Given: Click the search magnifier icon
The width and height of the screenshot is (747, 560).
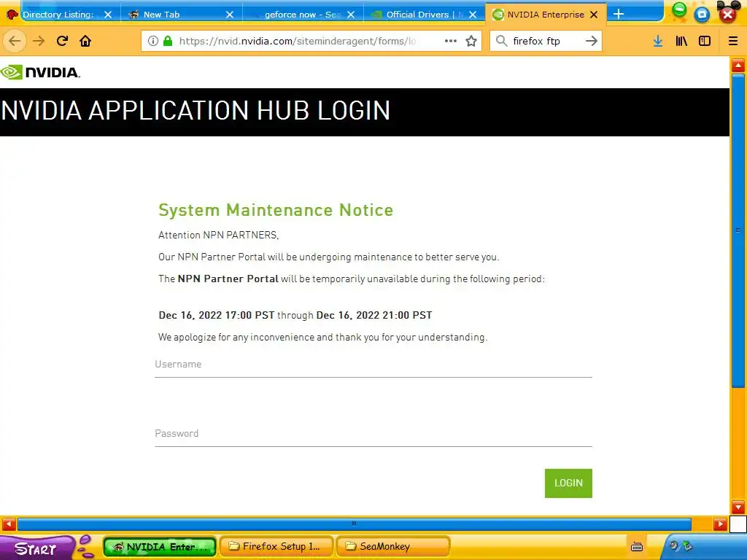Looking at the screenshot, I should [501, 41].
